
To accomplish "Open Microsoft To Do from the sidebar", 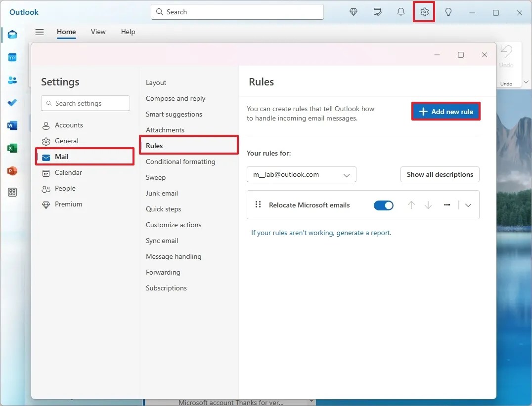I will [x=12, y=103].
